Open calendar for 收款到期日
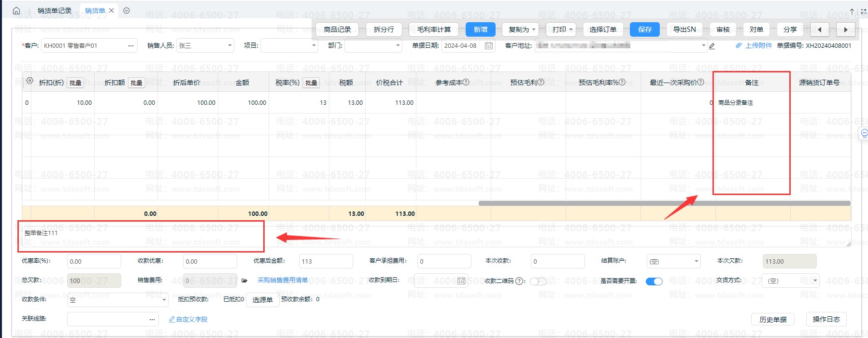Image resolution: width=868 pixels, height=338 pixels. point(461,281)
